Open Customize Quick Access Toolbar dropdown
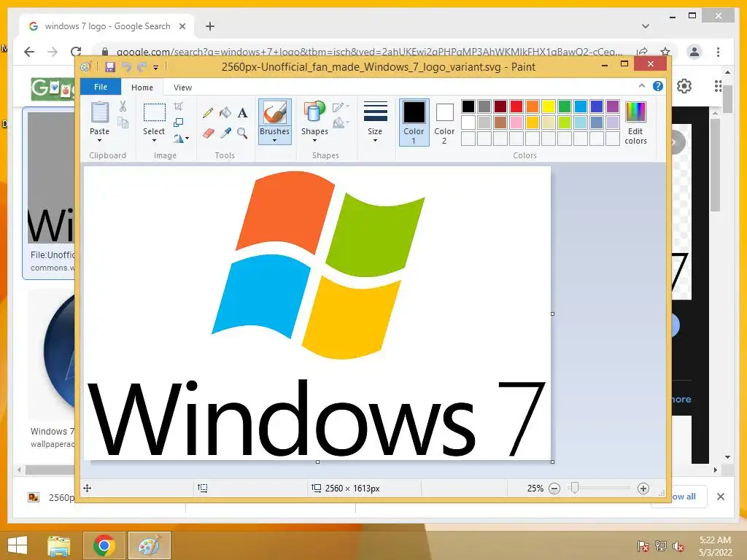This screenshot has width=747, height=560. coord(156,68)
